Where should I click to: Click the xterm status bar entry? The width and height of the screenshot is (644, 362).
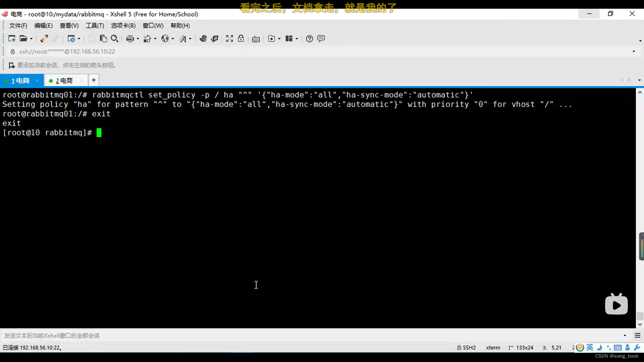pyautogui.click(x=493, y=348)
